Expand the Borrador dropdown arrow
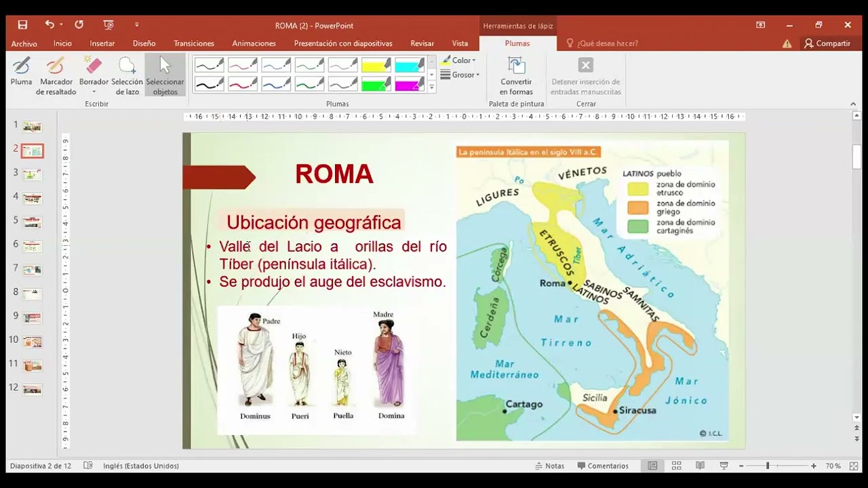 point(94,92)
